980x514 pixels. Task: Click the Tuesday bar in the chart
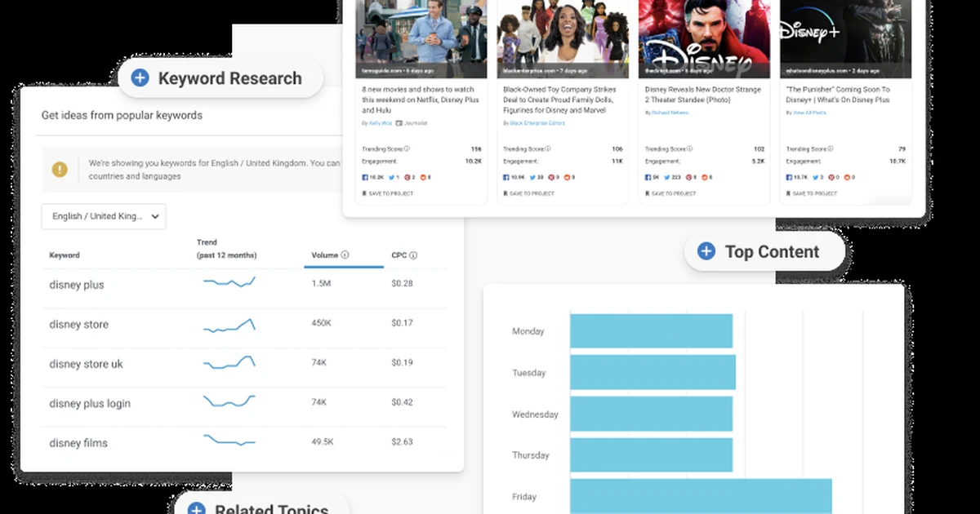[x=653, y=372]
